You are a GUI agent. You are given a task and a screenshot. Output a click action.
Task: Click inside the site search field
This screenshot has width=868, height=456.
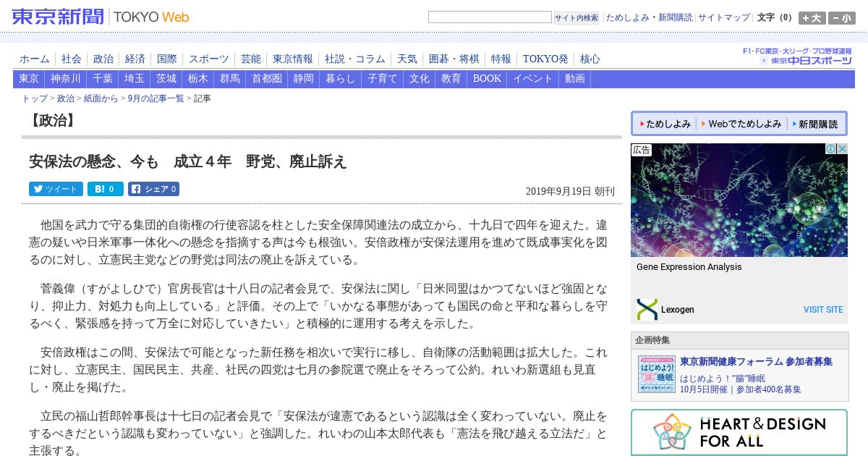click(490, 17)
